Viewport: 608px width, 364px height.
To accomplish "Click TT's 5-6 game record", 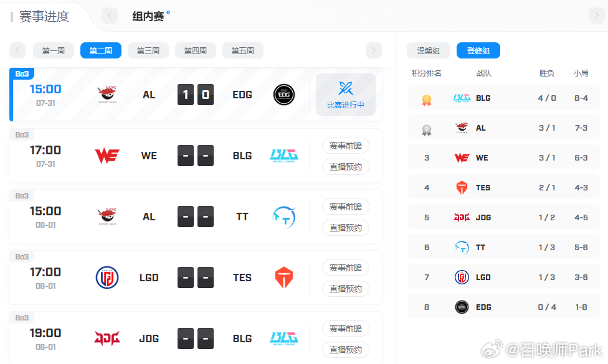I will (x=581, y=248).
